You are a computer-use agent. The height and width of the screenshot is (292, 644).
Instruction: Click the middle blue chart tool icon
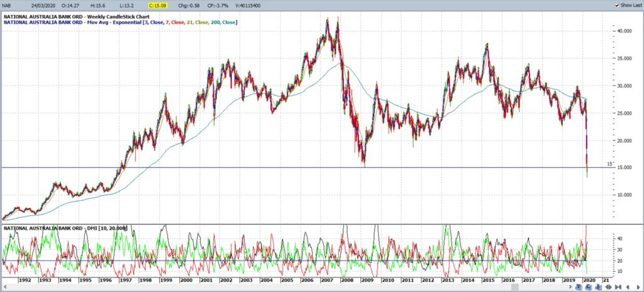point(589,287)
